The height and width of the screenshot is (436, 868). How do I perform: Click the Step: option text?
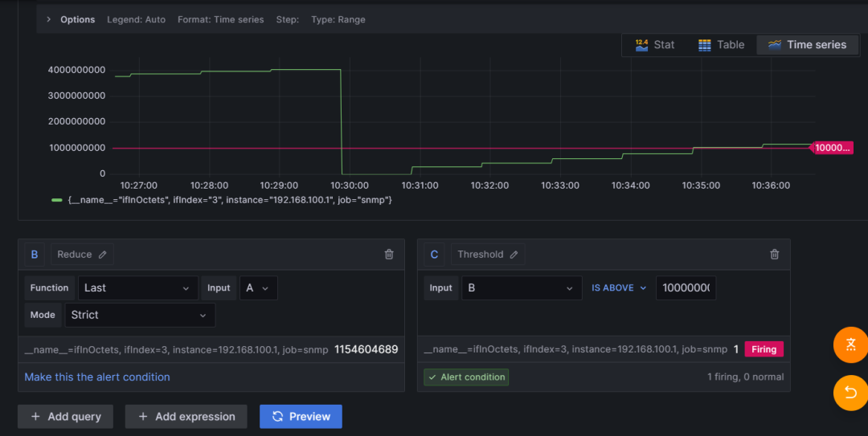coord(287,19)
